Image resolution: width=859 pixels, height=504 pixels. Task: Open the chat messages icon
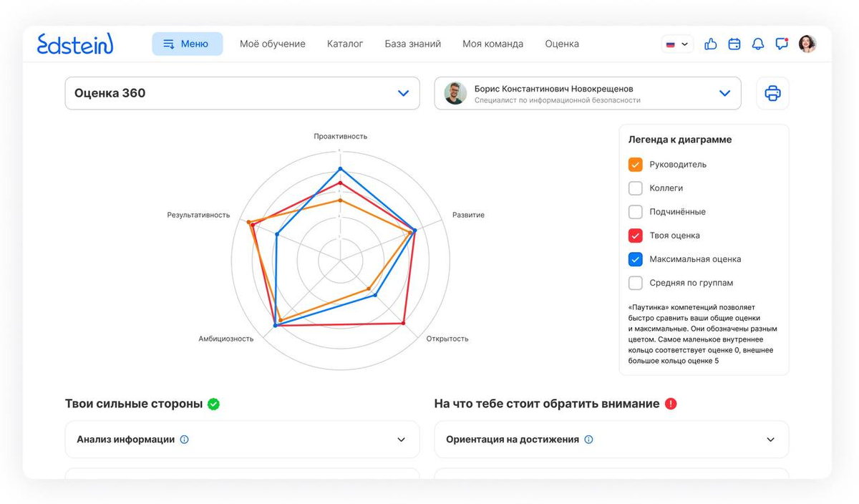(x=782, y=44)
